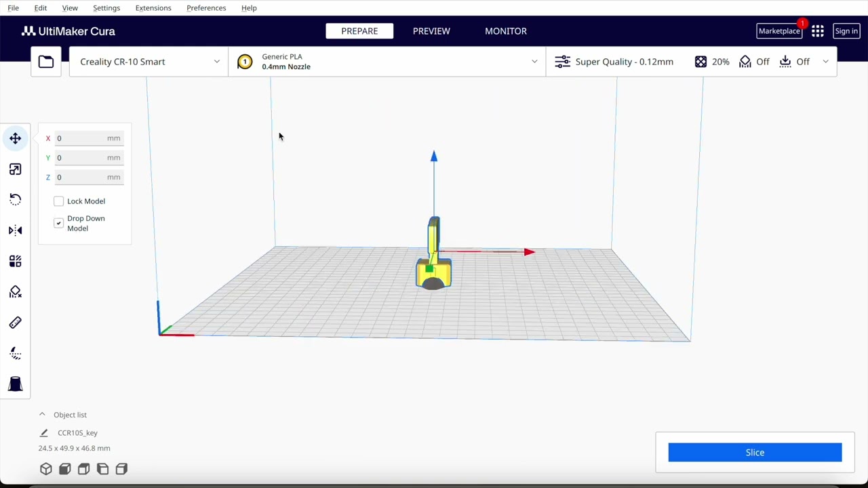Open Creality CR-10 Smart printer dropdown
This screenshot has width=868, height=488.
coord(149,62)
